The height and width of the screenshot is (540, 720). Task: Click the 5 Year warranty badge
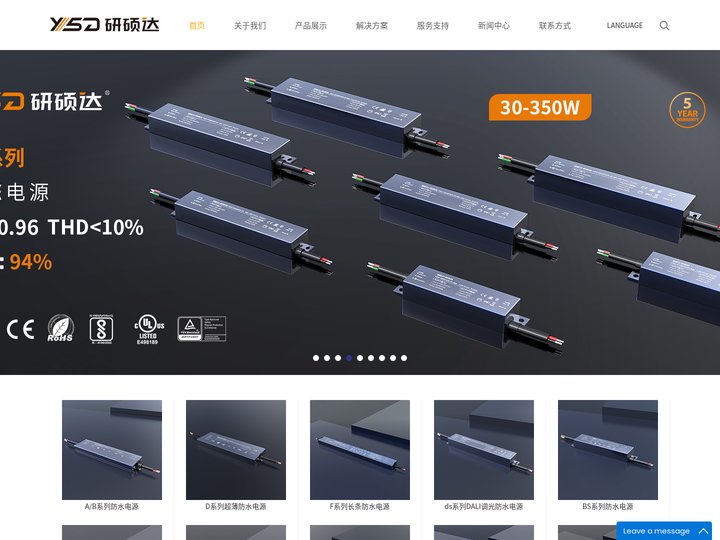(x=687, y=110)
